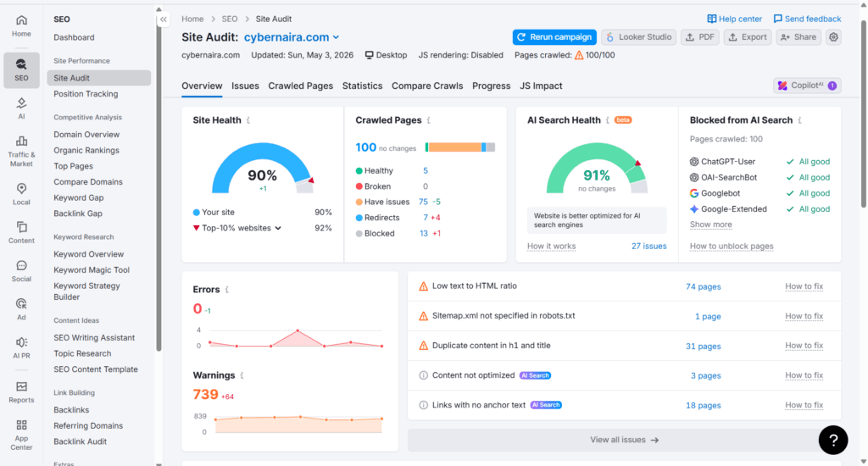Click the Send feedback link
The height and width of the screenshot is (466, 868).
807,19
